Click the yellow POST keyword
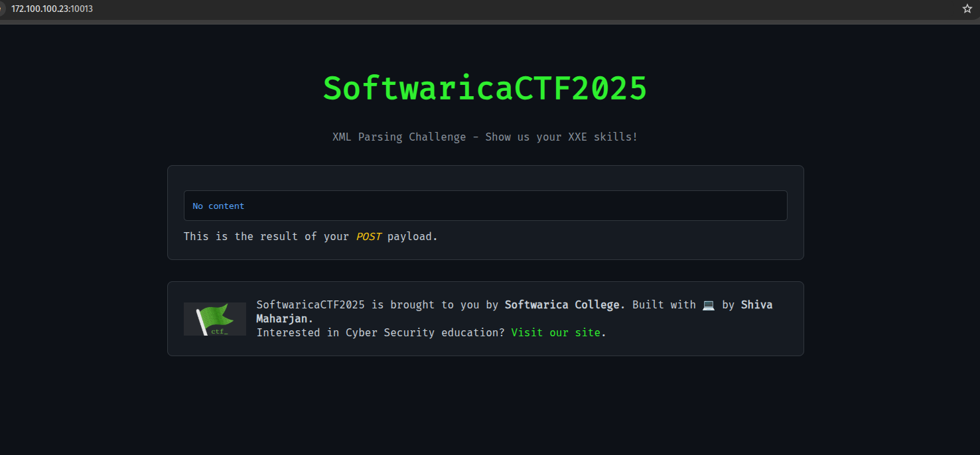 pyautogui.click(x=368, y=236)
